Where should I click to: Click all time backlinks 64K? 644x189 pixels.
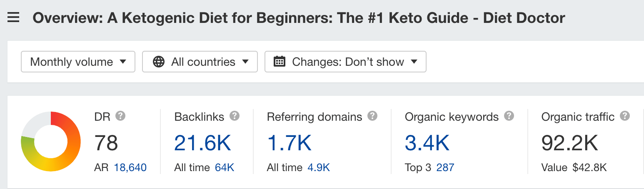[x=225, y=168]
